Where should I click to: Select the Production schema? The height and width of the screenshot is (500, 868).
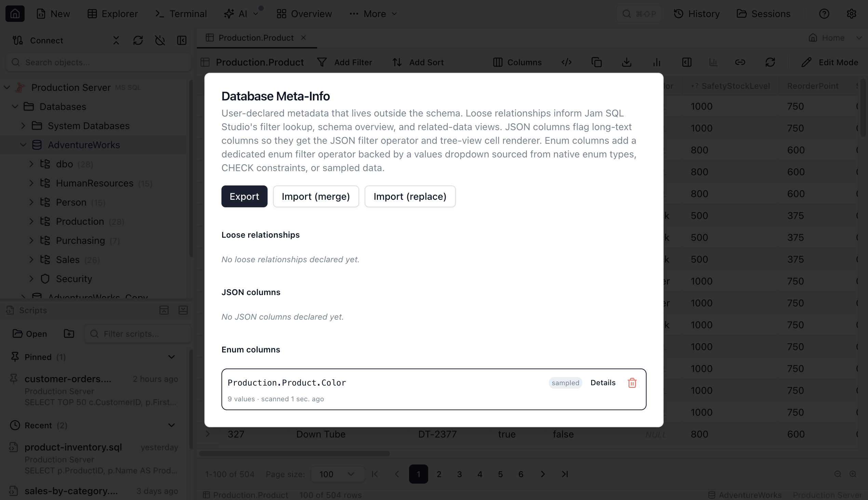pyautogui.click(x=80, y=222)
